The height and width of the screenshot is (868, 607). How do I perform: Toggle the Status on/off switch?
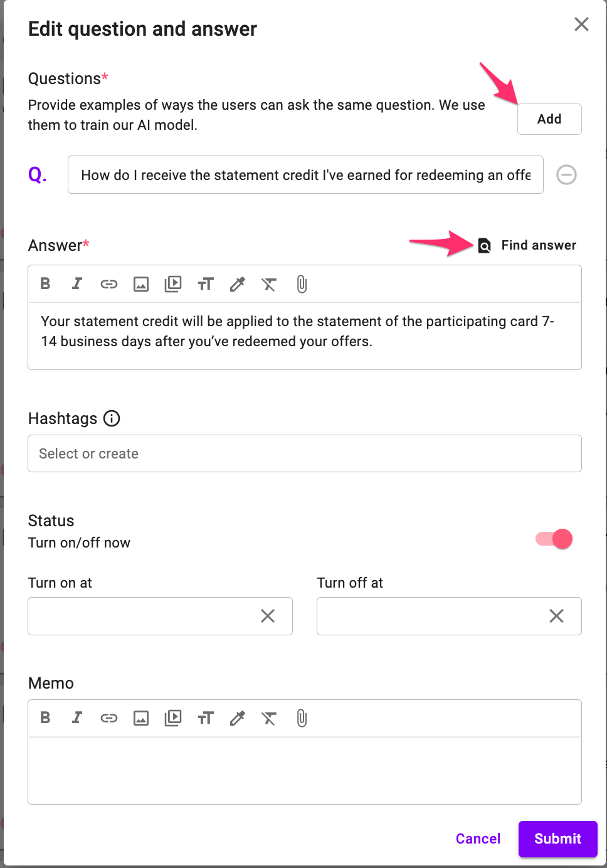[554, 539]
